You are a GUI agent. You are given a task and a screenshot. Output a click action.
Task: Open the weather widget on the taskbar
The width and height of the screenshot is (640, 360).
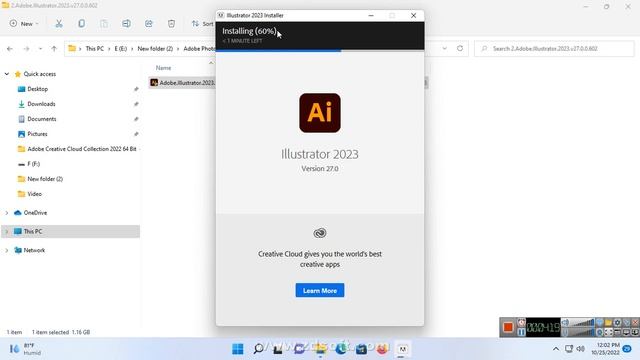tap(25, 349)
